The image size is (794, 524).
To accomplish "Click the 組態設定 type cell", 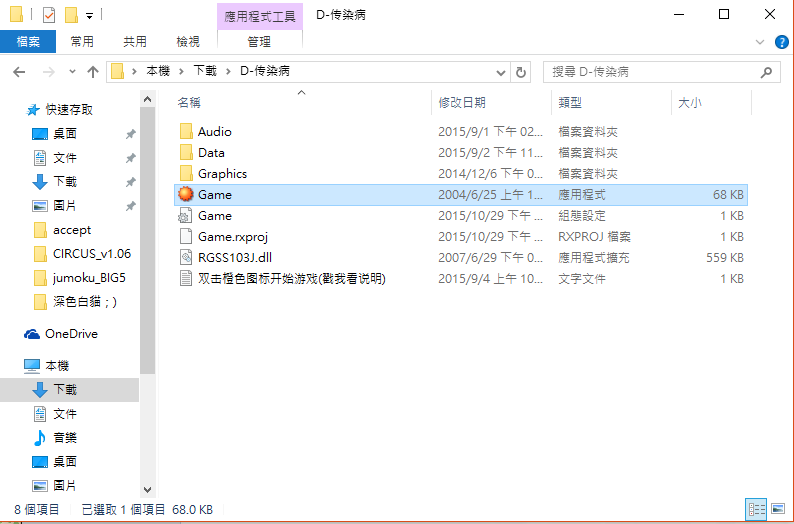I will click(582, 216).
